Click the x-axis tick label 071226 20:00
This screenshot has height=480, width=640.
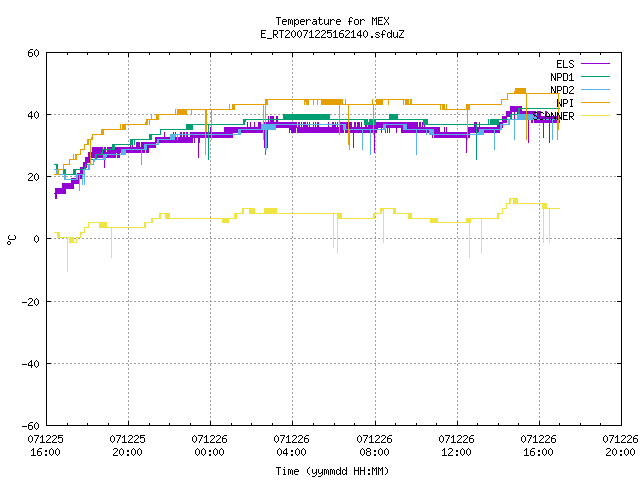620,446
